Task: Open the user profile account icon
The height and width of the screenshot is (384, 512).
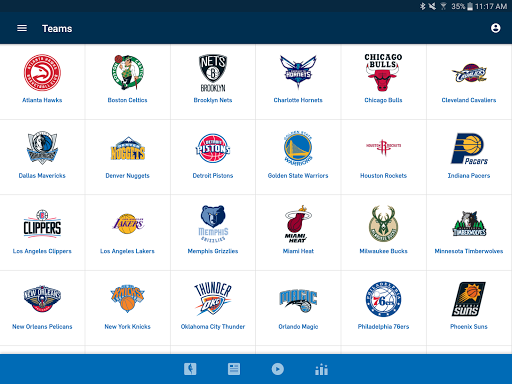Action: pyautogui.click(x=496, y=28)
